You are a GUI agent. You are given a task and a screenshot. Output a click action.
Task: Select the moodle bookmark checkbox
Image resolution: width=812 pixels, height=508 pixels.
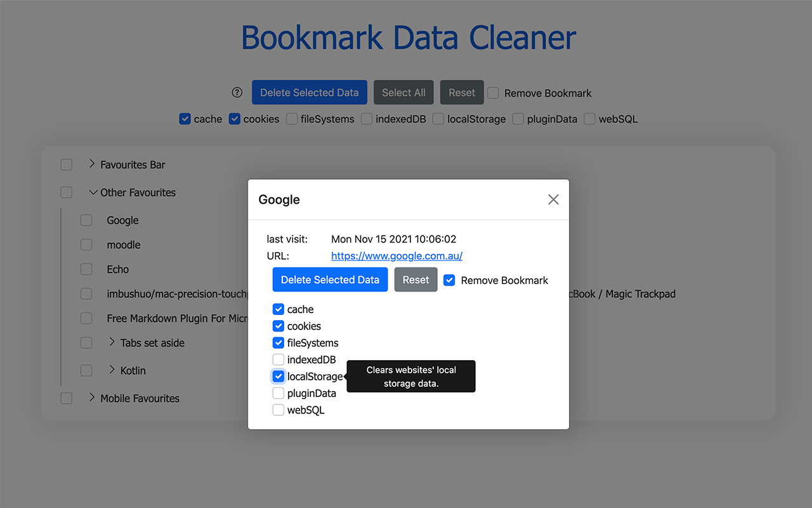point(86,244)
